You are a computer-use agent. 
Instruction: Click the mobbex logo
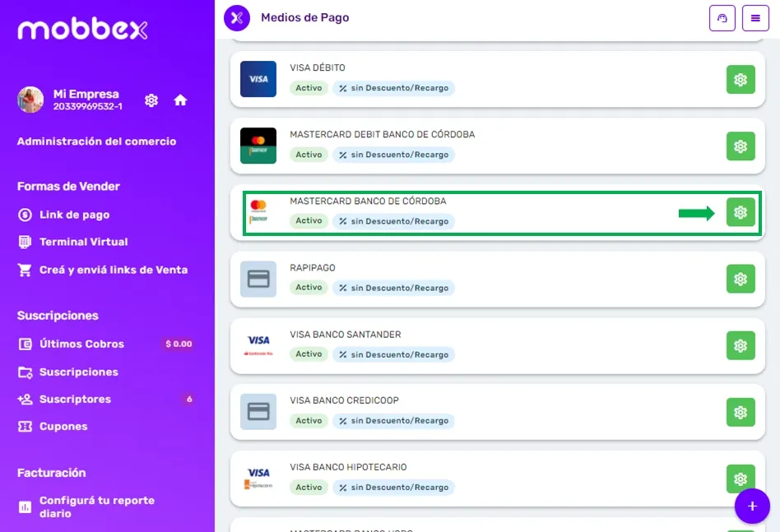click(x=82, y=30)
